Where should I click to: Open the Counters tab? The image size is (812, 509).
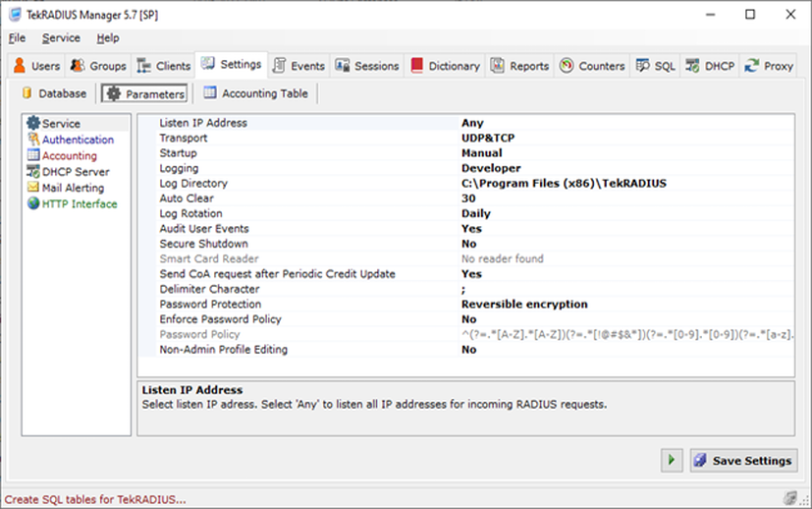coord(592,66)
